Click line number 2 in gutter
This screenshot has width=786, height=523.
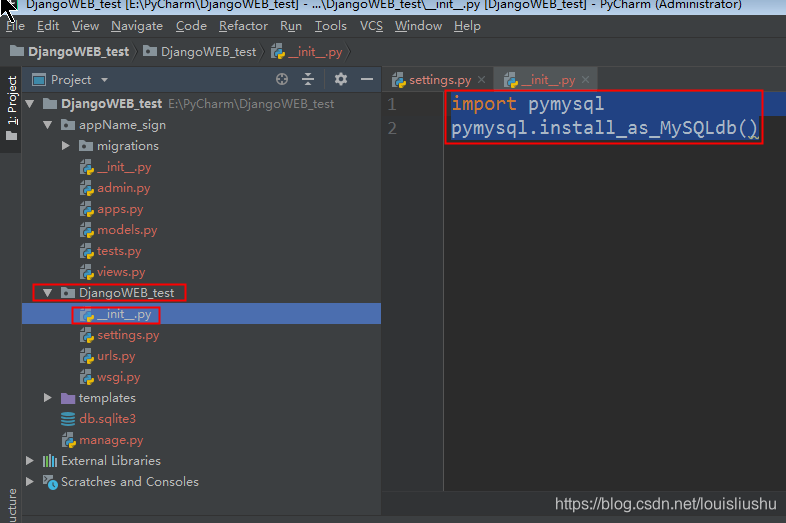coord(392,128)
